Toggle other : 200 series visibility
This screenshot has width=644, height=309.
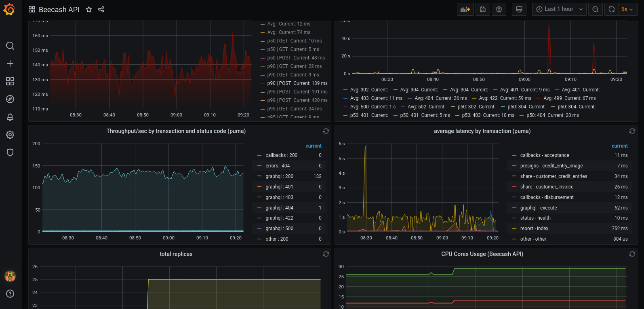click(x=277, y=239)
